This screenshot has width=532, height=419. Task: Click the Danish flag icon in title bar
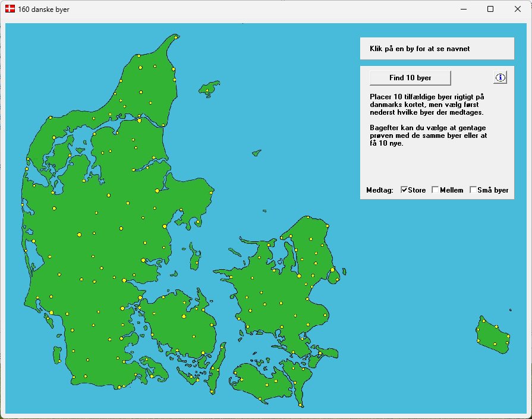10,9
